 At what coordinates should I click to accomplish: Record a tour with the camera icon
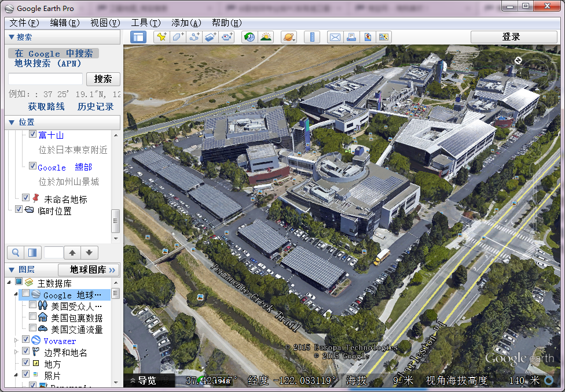pyautogui.click(x=227, y=37)
